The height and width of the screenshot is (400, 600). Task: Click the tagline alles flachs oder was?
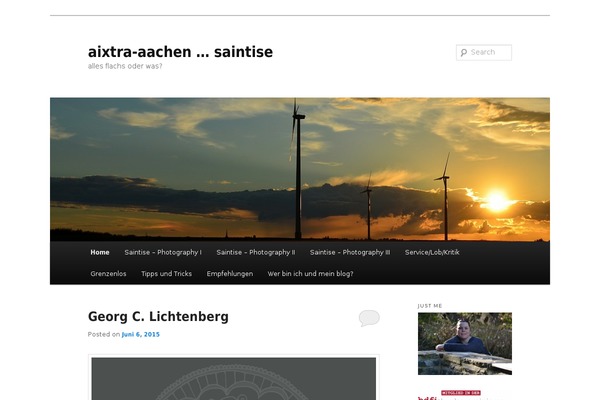[125, 66]
